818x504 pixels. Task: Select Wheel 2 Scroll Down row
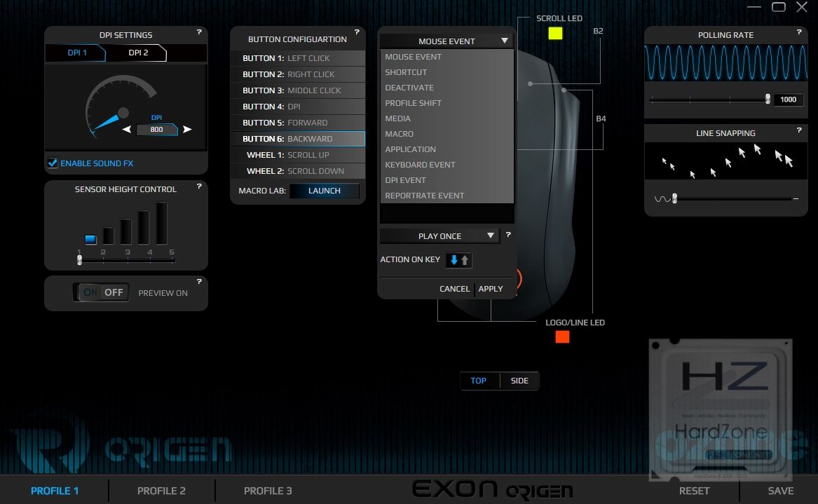[298, 171]
